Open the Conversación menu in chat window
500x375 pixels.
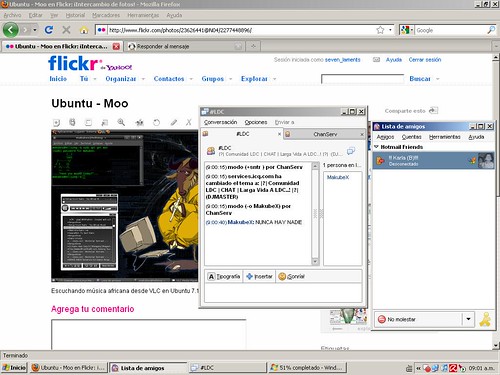pyautogui.click(x=220, y=122)
